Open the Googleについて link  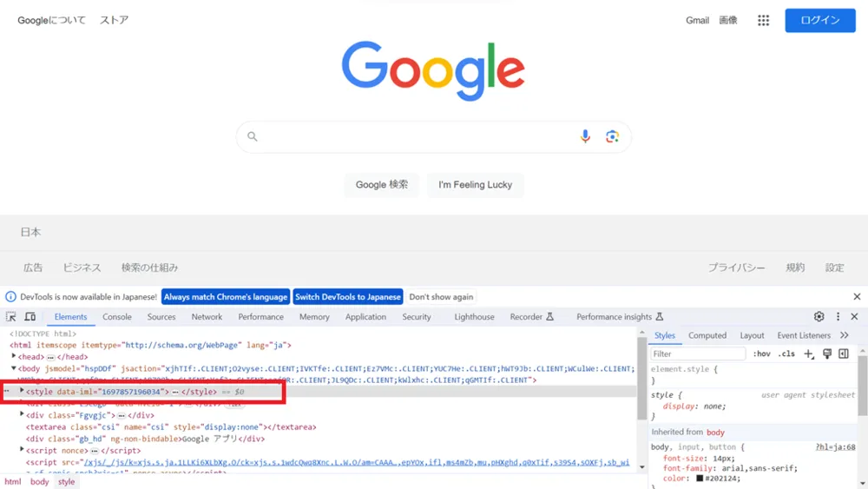51,21
